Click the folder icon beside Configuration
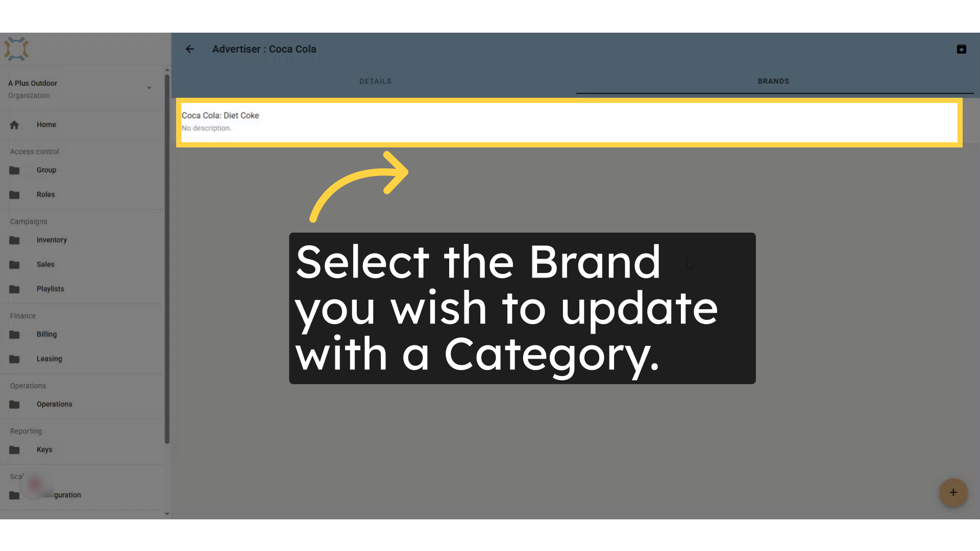The image size is (980, 551). tap(14, 495)
